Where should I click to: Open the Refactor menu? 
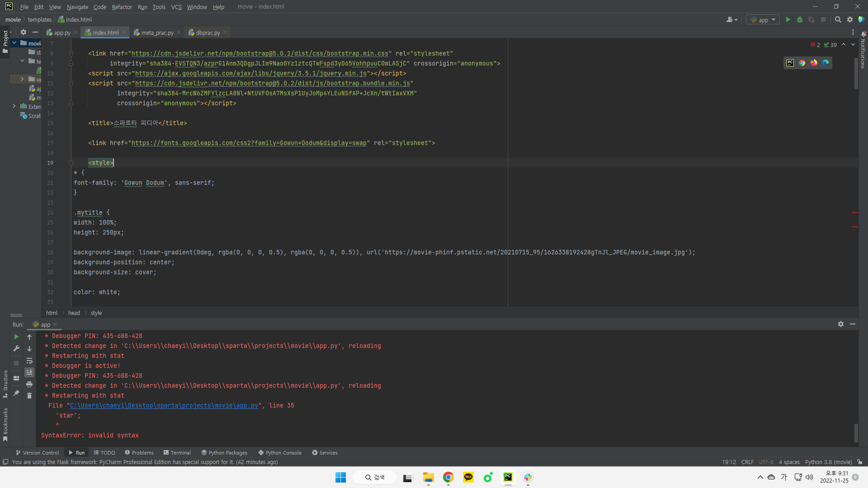click(122, 7)
